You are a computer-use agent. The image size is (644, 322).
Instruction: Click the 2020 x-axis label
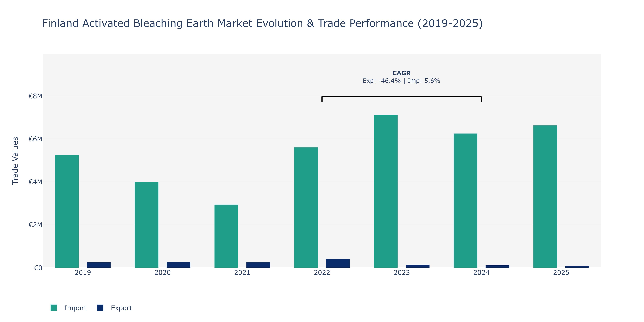pos(162,272)
